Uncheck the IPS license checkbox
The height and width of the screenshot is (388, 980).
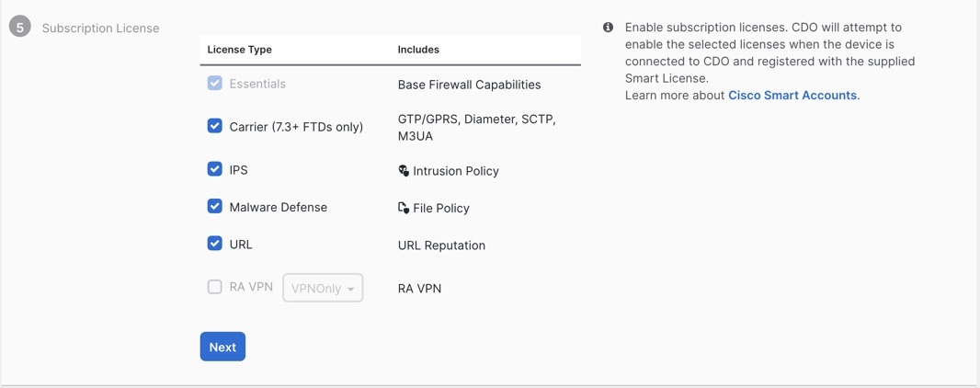pos(214,169)
